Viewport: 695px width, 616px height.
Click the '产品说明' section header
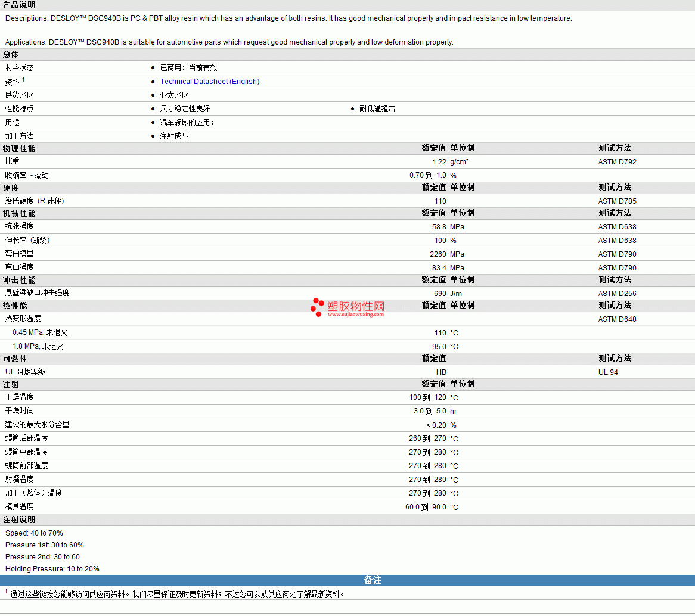[19, 5]
